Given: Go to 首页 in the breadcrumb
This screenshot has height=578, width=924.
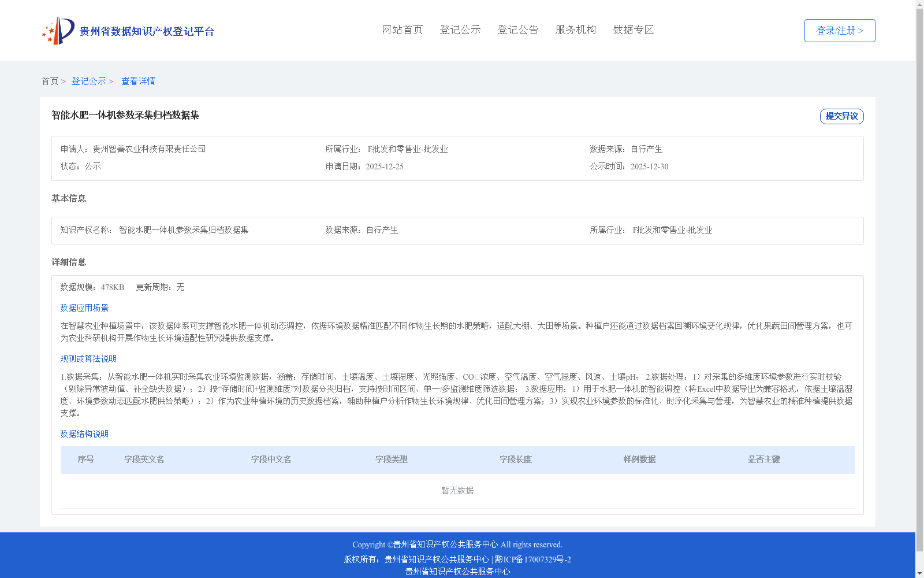Looking at the screenshot, I should (50, 81).
